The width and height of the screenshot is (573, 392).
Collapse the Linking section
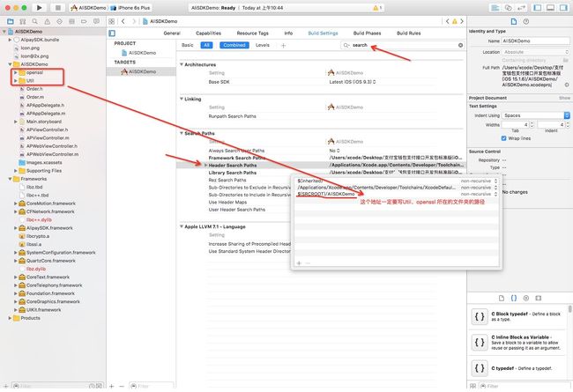182,99
